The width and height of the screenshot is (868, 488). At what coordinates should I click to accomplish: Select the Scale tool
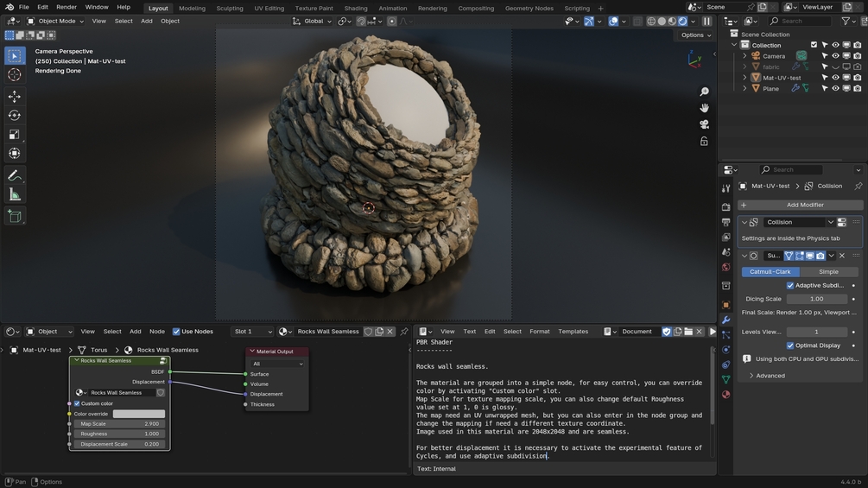(x=14, y=134)
